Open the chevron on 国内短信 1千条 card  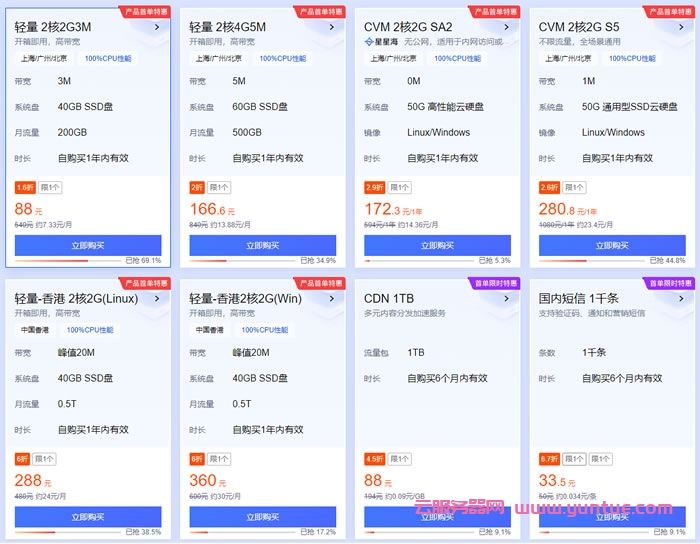pos(680,299)
